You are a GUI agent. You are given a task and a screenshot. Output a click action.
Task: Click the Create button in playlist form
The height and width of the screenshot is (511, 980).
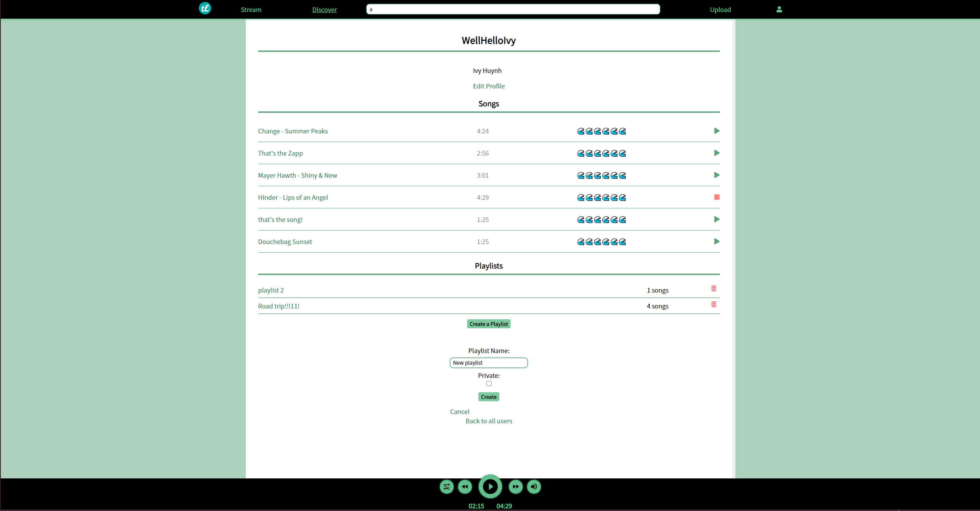488,397
